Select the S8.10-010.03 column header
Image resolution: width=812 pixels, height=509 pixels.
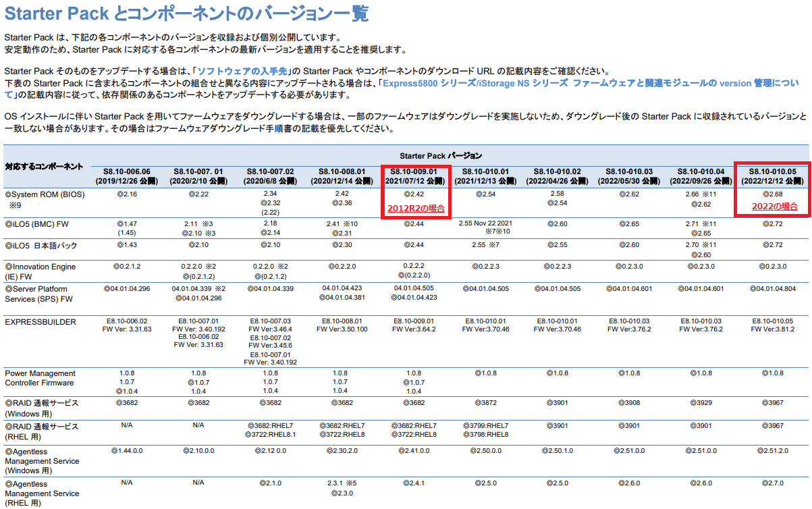(629, 176)
